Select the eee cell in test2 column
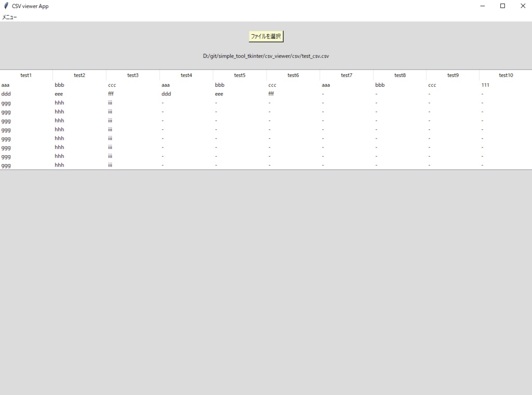This screenshot has width=532, height=395. coord(59,94)
